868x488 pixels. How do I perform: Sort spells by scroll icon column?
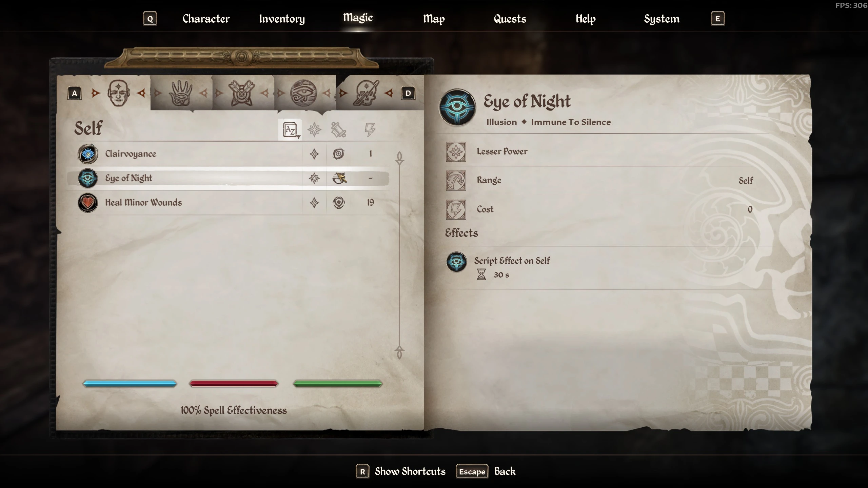[338, 129]
